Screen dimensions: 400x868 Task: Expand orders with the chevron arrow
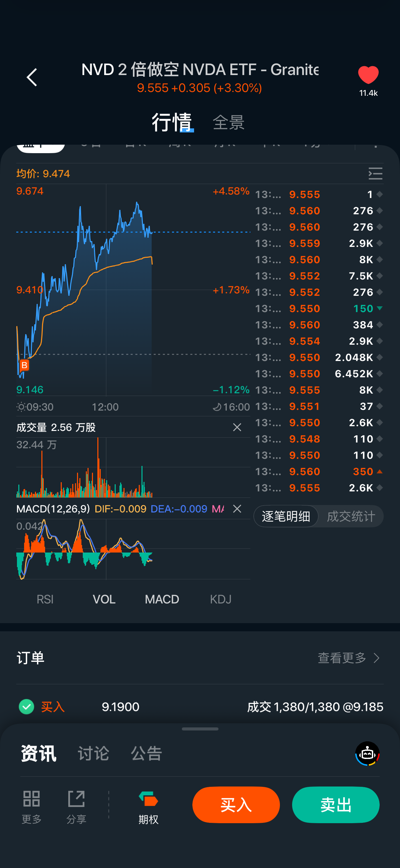(x=377, y=658)
